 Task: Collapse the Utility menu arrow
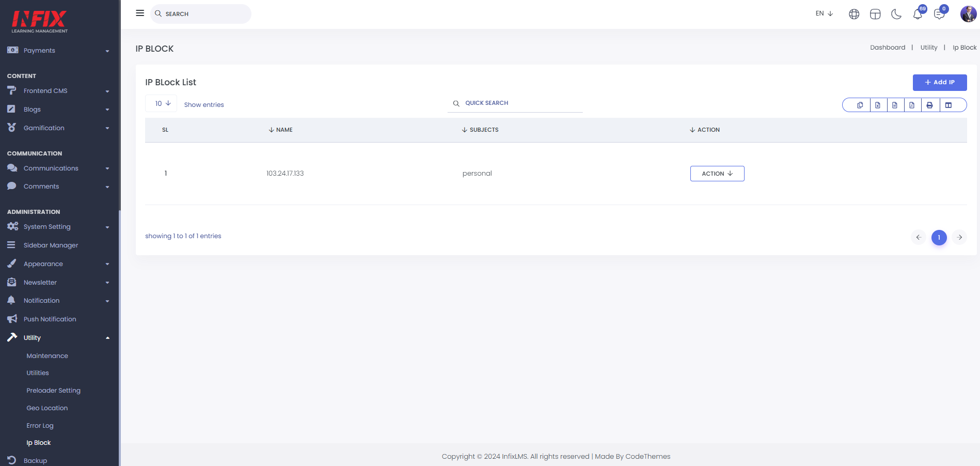click(x=107, y=338)
